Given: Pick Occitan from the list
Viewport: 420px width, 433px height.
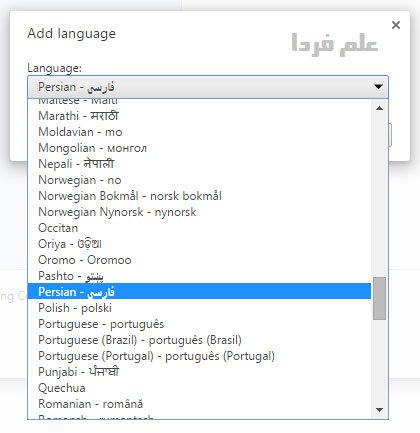Looking at the screenshot, I should (199, 228).
